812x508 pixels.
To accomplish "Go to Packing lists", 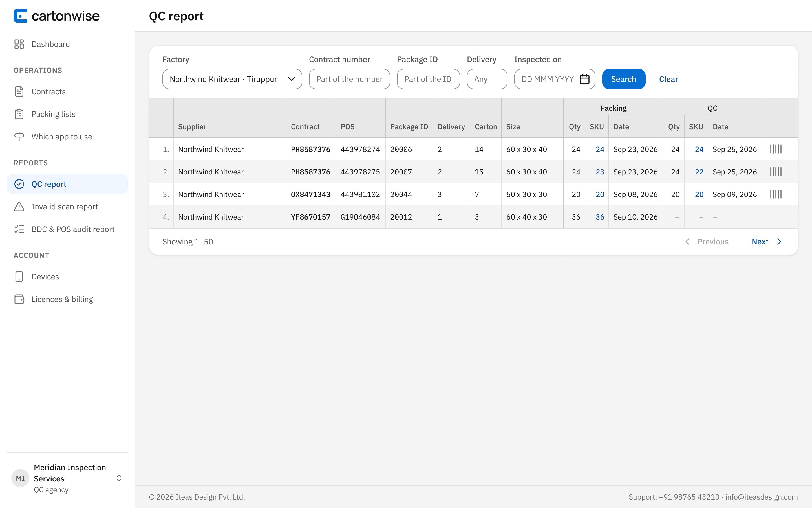I will coord(67,114).
